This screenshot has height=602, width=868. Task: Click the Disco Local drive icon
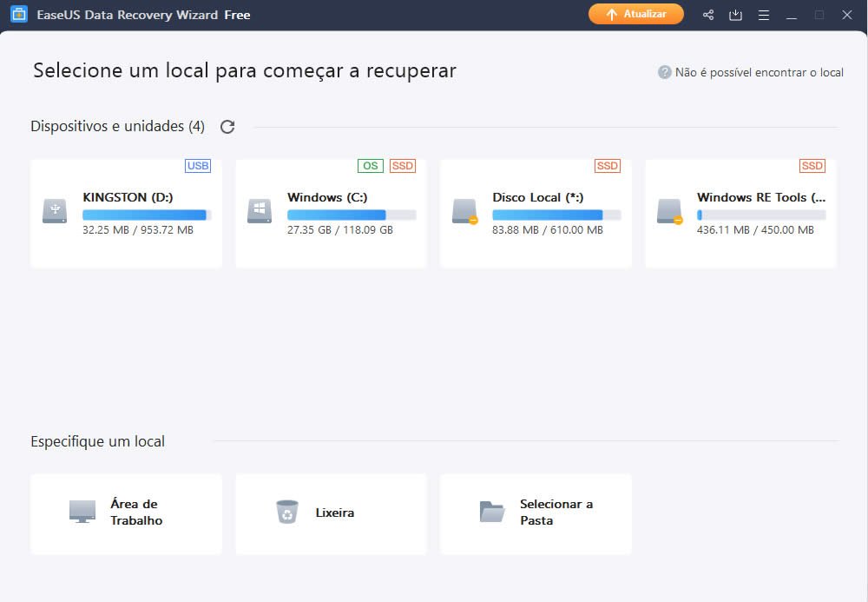click(465, 212)
